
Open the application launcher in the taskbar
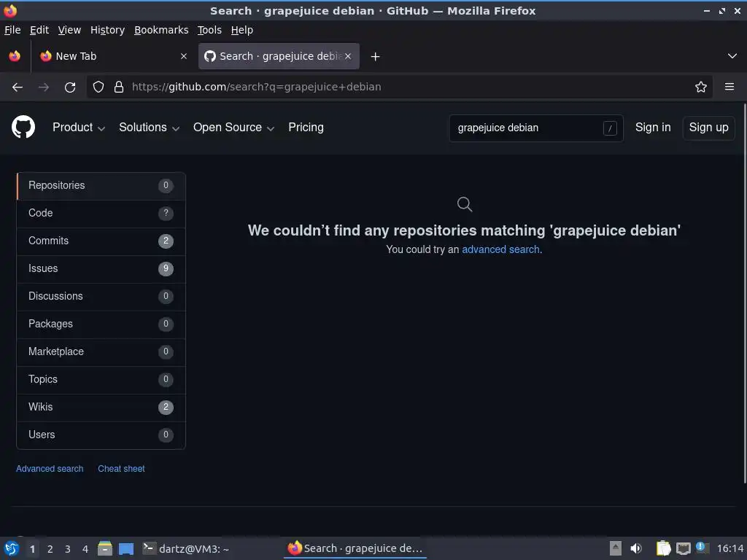(12, 548)
